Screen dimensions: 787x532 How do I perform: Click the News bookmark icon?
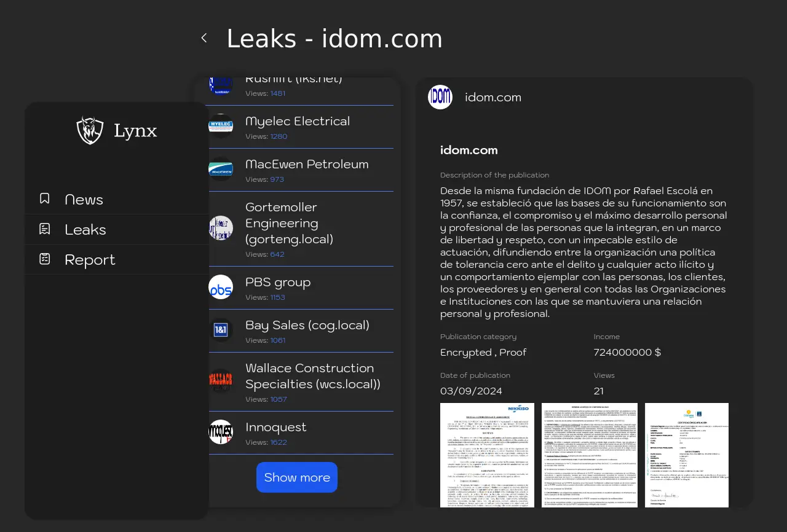(x=45, y=198)
